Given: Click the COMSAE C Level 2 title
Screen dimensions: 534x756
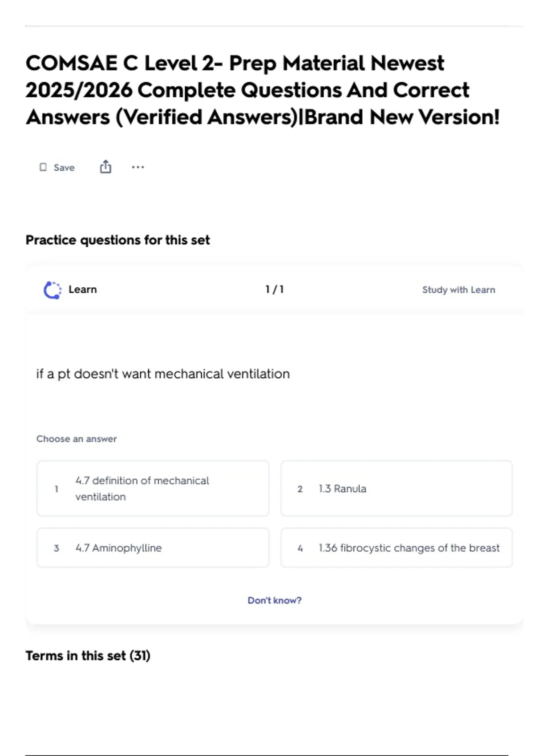Looking at the screenshot, I should pyautogui.click(x=263, y=90).
